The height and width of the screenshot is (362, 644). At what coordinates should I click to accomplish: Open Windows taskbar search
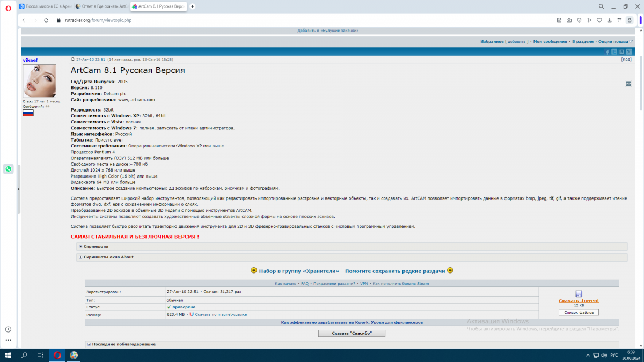[24, 355]
